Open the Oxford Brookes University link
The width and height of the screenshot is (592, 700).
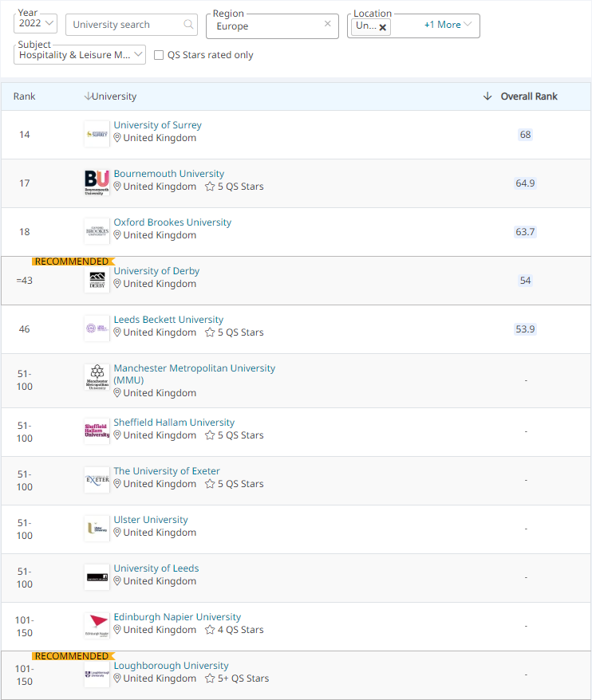pos(172,222)
